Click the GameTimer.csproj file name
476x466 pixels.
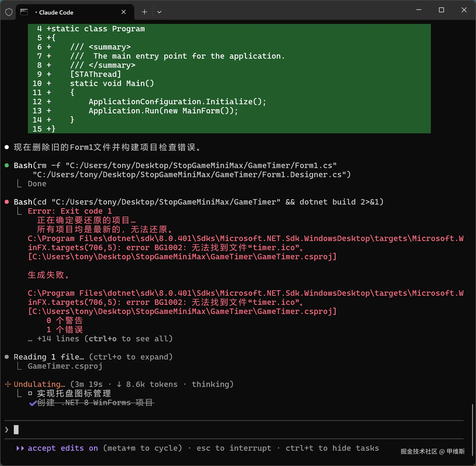(65, 366)
